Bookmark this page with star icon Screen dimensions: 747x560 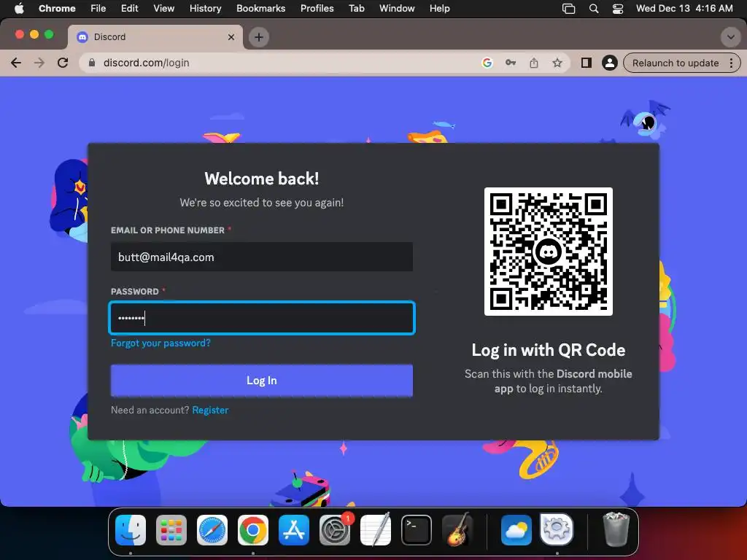557,63
